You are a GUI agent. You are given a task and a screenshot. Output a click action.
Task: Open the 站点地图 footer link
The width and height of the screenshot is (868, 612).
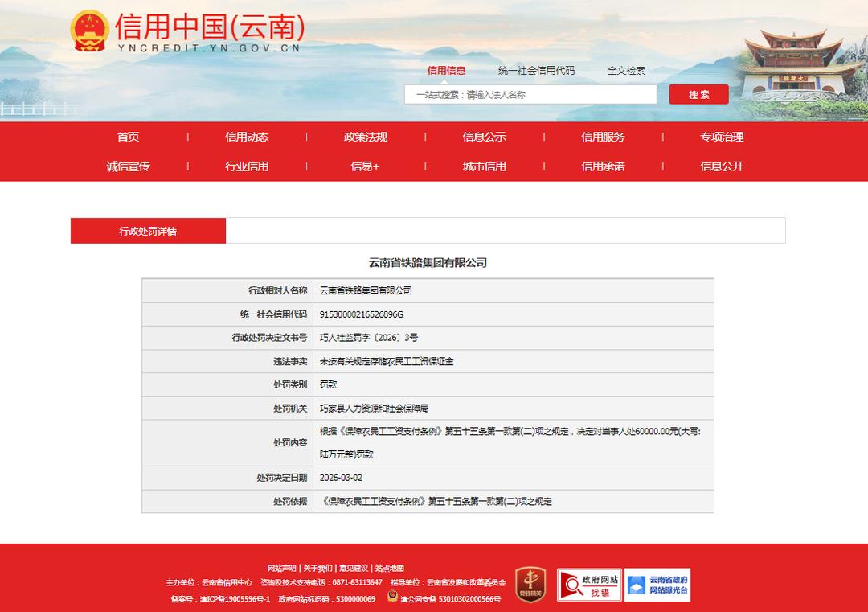[390, 569]
